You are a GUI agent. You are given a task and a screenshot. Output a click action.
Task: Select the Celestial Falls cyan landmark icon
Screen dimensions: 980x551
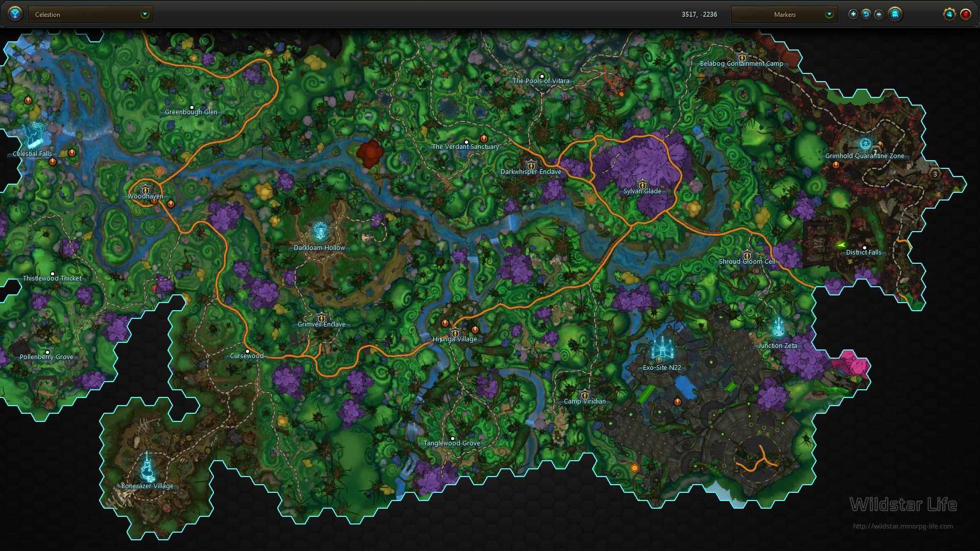tap(35, 135)
